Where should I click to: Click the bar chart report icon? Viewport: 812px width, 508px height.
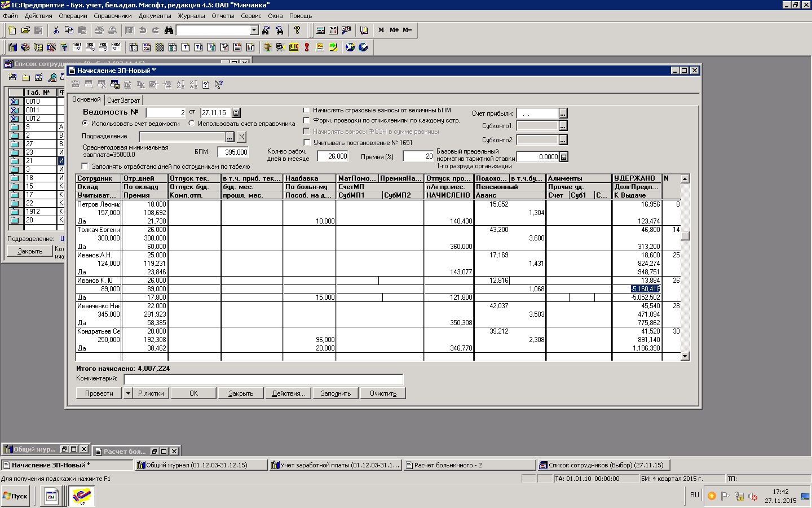pyautogui.click(x=250, y=47)
